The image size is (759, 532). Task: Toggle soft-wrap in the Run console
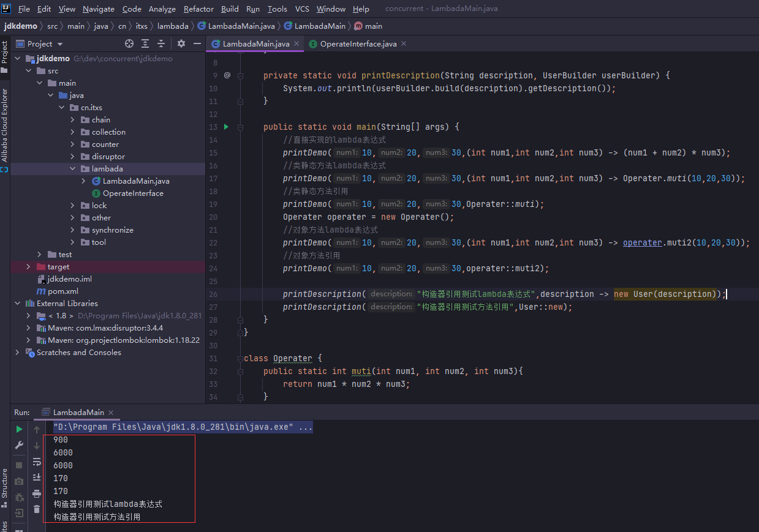[x=37, y=462]
